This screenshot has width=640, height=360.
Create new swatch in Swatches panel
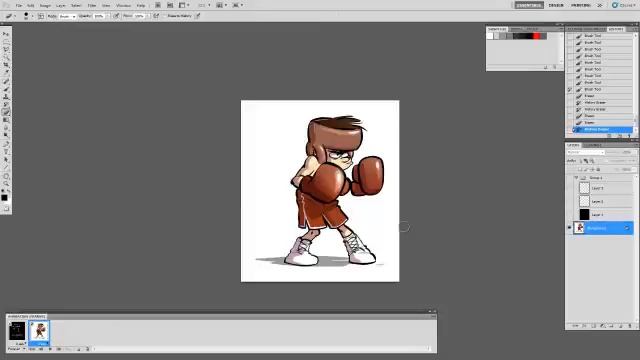[x=546, y=67]
